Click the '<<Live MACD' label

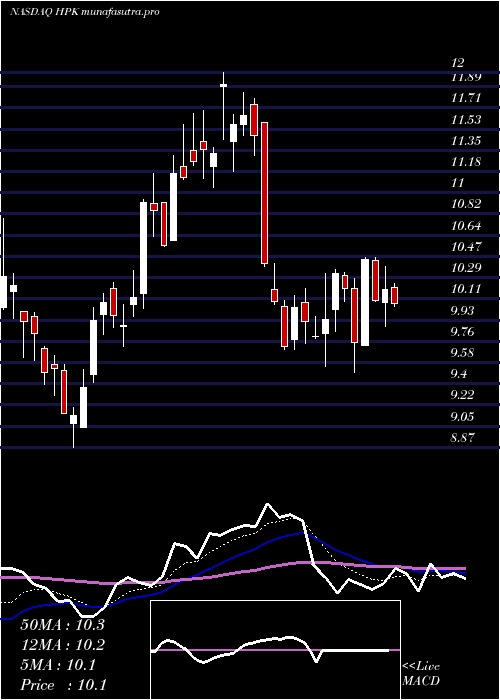(421, 673)
